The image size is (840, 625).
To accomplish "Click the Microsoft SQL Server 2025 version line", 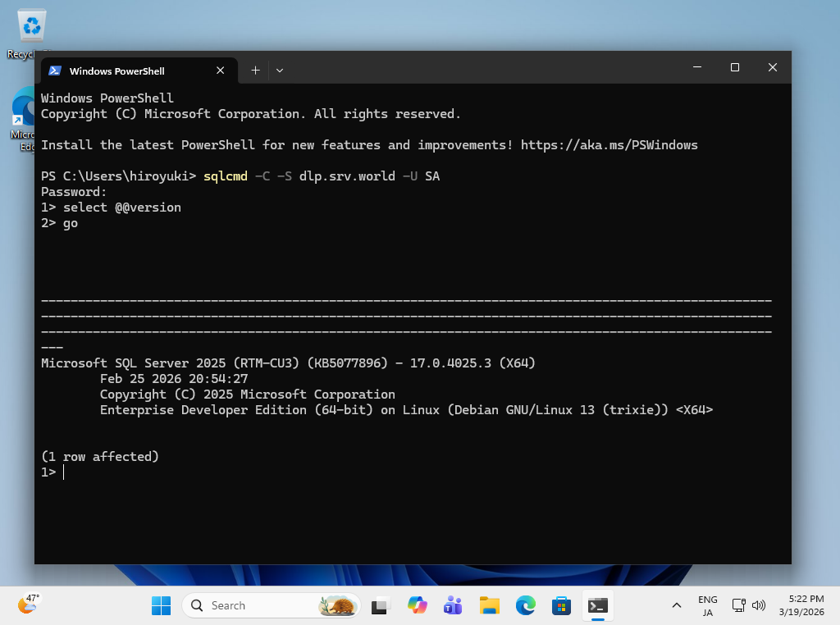I will (x=288, y=363).
